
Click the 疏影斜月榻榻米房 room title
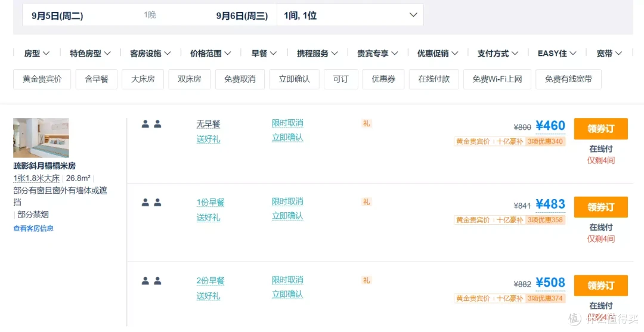44,166
